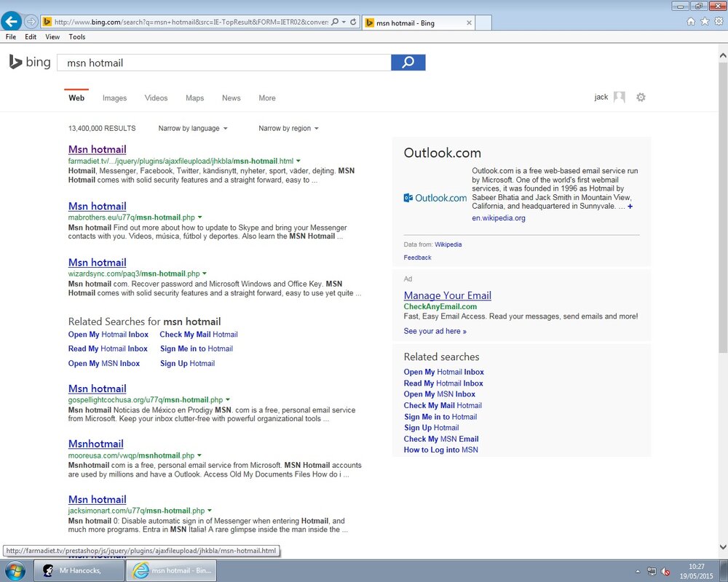Click the page scrollbar down arrow
728x582 pixels.
pos(723,547)
